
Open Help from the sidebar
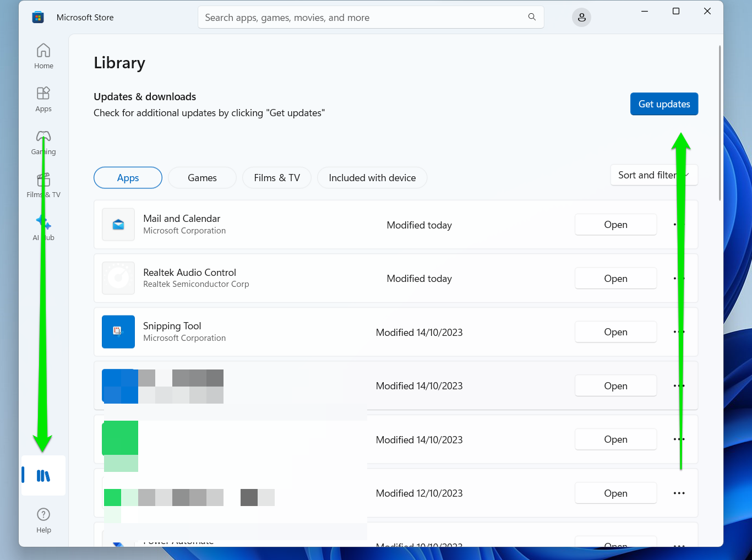43,520
